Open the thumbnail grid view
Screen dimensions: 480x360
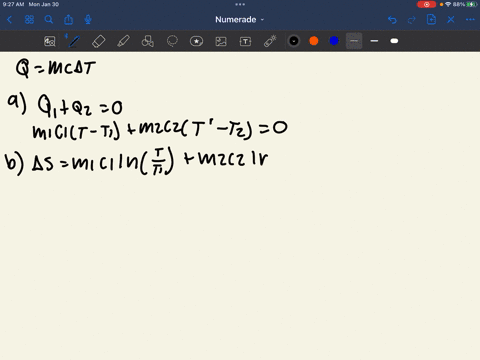coord(29,20)
